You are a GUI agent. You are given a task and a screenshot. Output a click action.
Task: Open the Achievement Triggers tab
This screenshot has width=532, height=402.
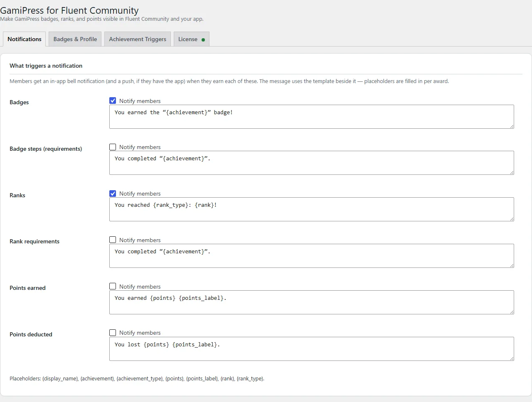[138, 39]
